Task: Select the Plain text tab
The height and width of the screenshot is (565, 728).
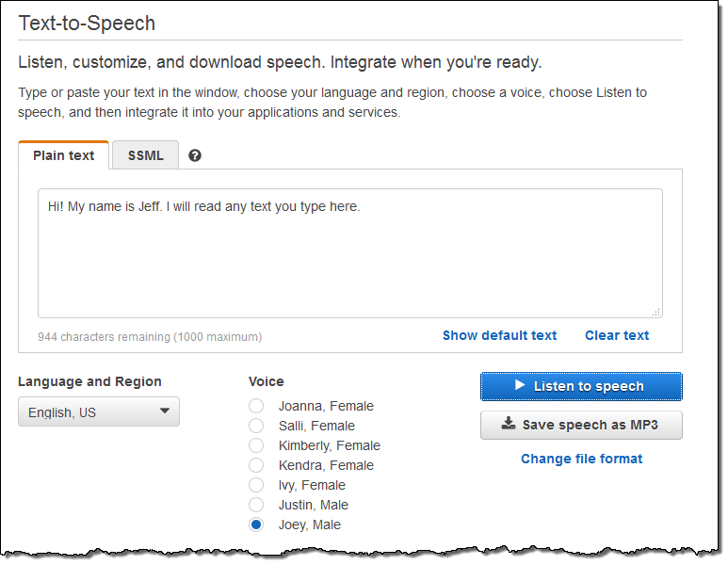Action: 63,155
